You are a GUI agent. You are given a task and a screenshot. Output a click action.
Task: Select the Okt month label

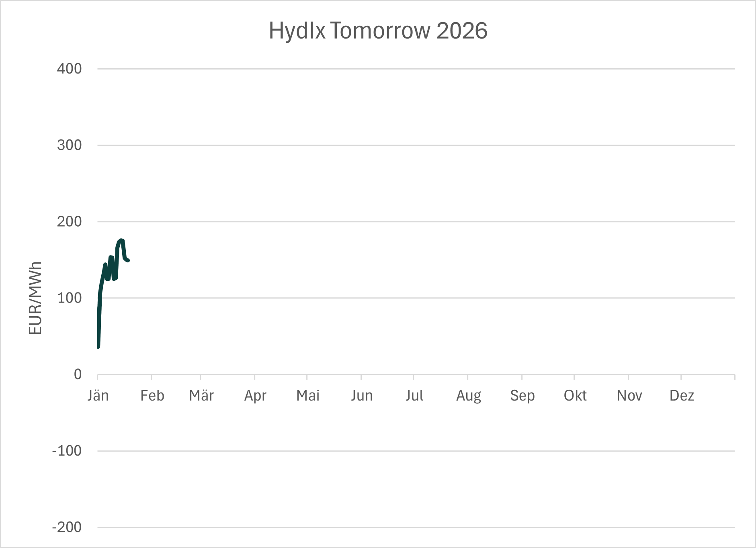click(x=575, y=396)
